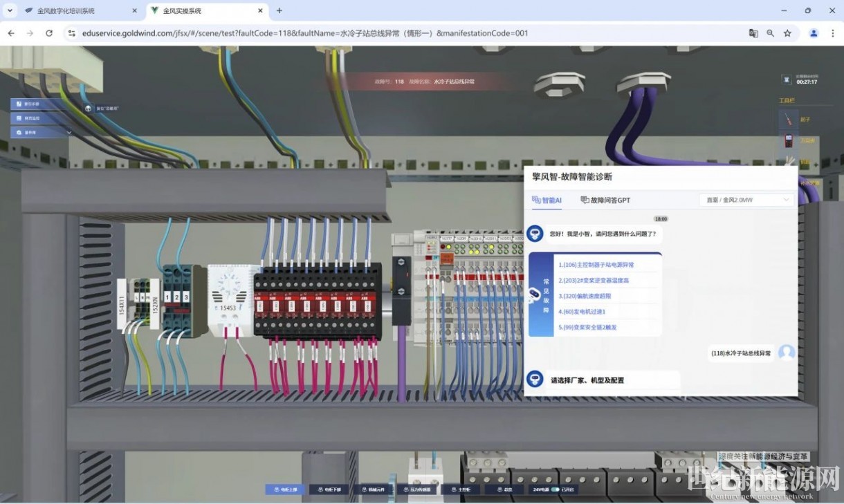Open the first left-panel button with book icon
844x504 pixels.
(41, 104)
